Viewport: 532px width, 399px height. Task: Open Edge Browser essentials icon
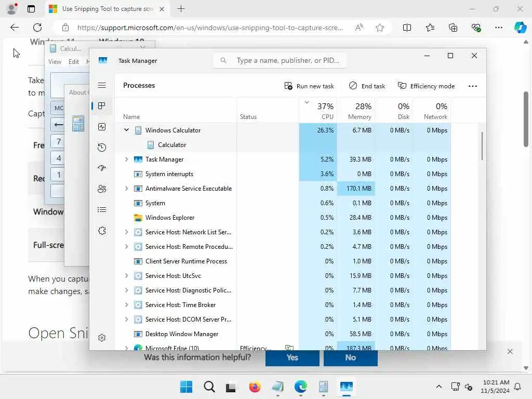(476, 28)
